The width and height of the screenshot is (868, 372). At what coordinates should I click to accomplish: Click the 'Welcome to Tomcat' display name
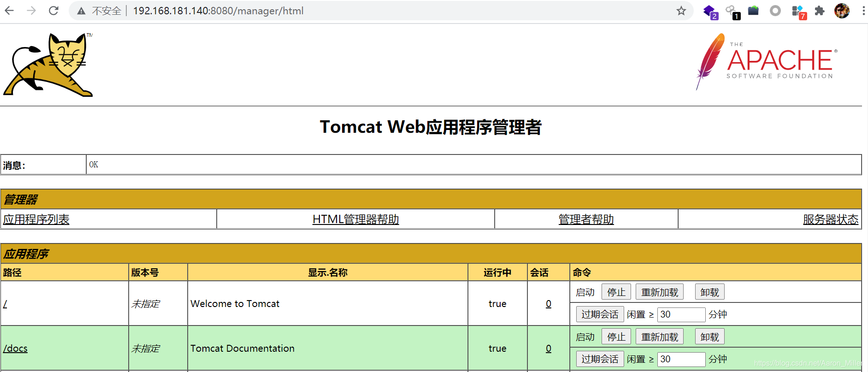pyautogui.click(x=235, y=304)
